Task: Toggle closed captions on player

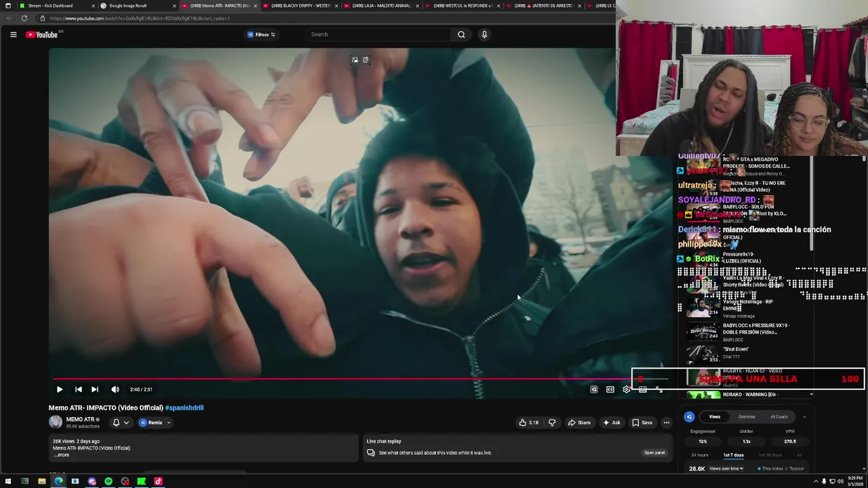Action: (x=610, y=389)
